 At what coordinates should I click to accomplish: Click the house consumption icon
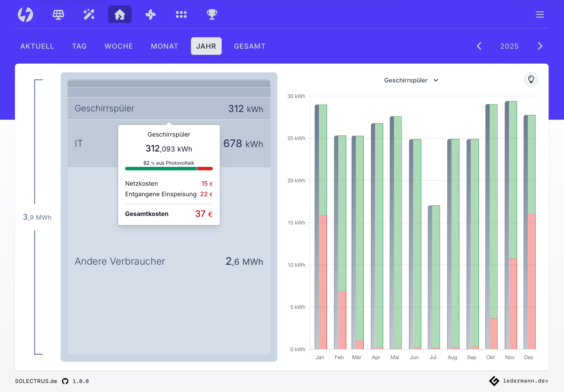[x=120, y=14]
